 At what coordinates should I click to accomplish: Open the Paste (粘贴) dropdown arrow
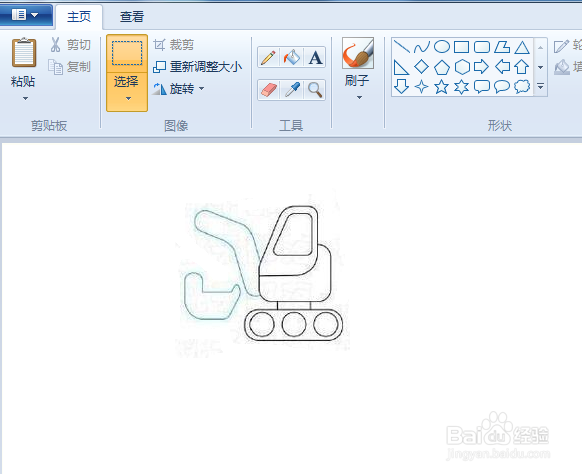tap(25, 98)
